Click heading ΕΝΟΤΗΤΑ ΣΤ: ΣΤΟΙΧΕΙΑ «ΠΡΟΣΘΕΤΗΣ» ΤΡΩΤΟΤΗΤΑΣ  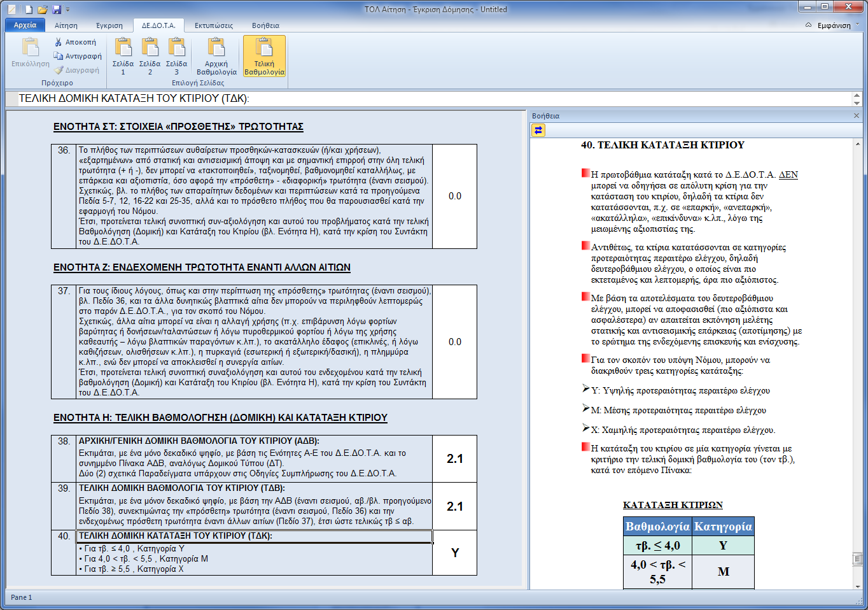178,127
